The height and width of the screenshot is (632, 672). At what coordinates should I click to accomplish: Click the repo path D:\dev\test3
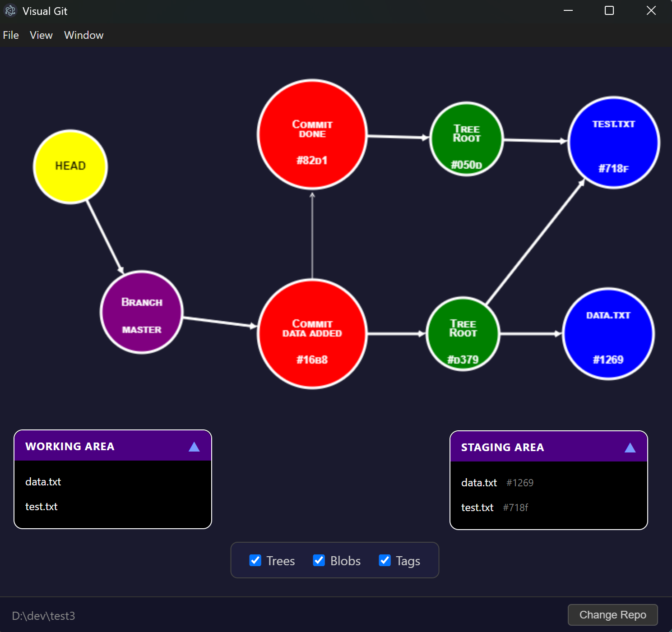coord(43,615)
